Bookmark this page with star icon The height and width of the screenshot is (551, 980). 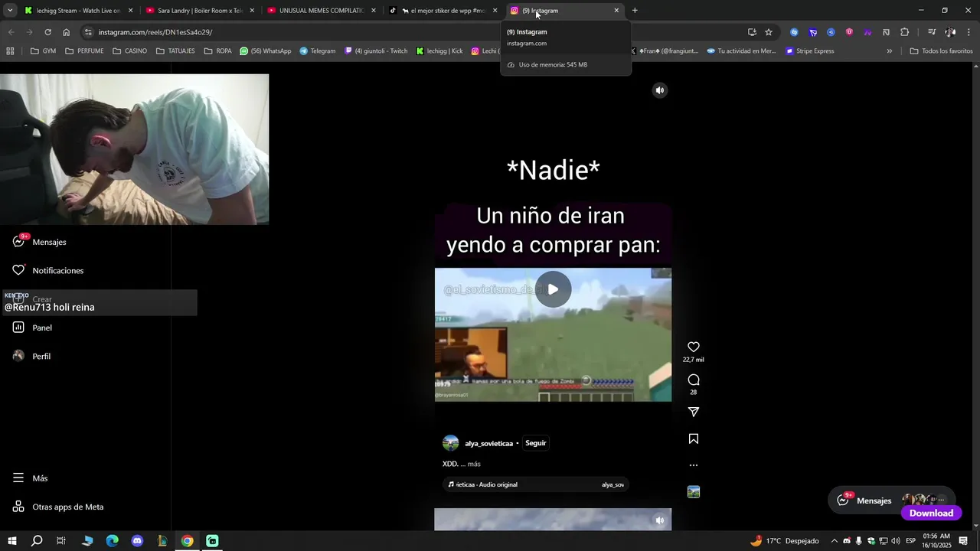coord(769,32)
